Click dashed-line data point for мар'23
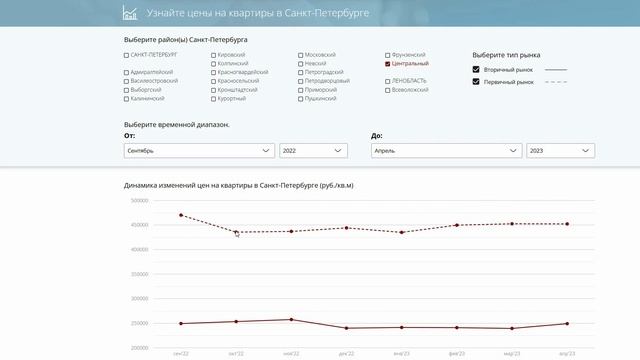 tap(512, 224)
